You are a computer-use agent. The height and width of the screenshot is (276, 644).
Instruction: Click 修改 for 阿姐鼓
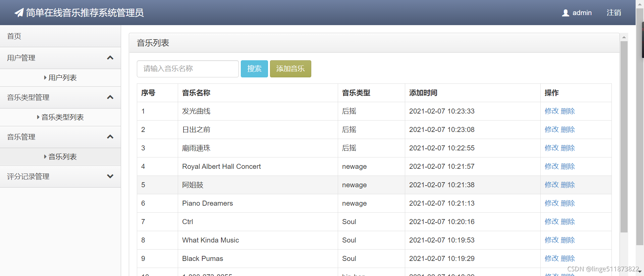[x=552, y=185]
